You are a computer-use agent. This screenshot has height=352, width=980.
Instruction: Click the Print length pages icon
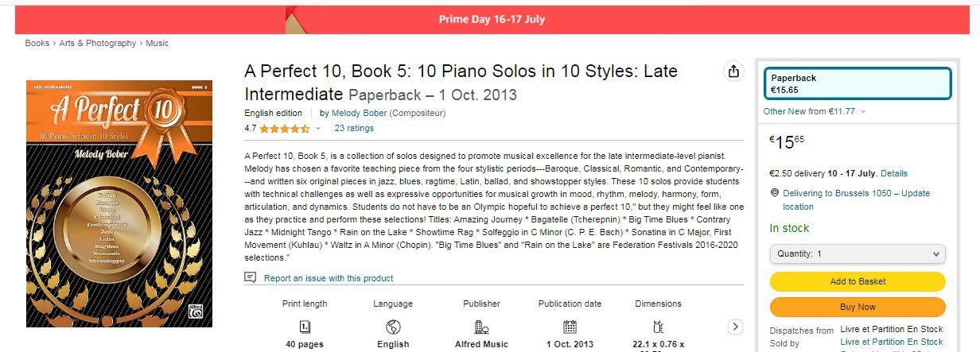tap(305, 327)
